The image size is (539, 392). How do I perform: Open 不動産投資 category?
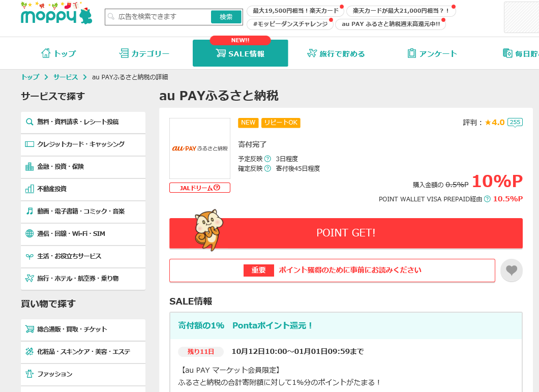[x=83, y=189]
